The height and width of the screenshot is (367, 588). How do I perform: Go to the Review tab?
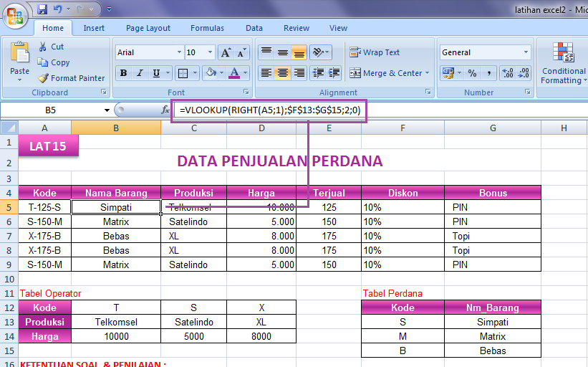[x=297, y=28]
